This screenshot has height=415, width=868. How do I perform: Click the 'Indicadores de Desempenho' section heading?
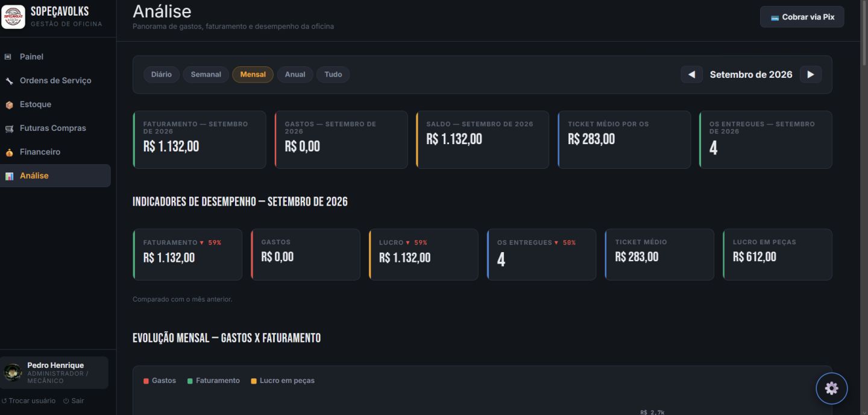(240, 201)
